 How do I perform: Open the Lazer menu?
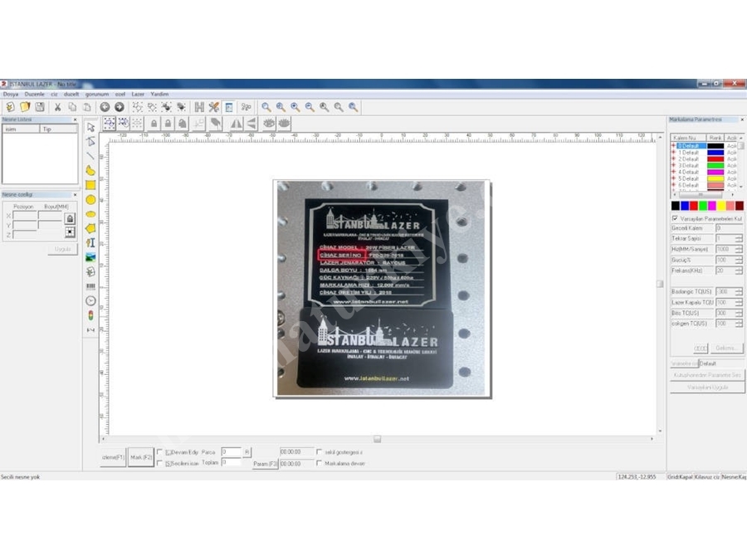tap(138, 95)
